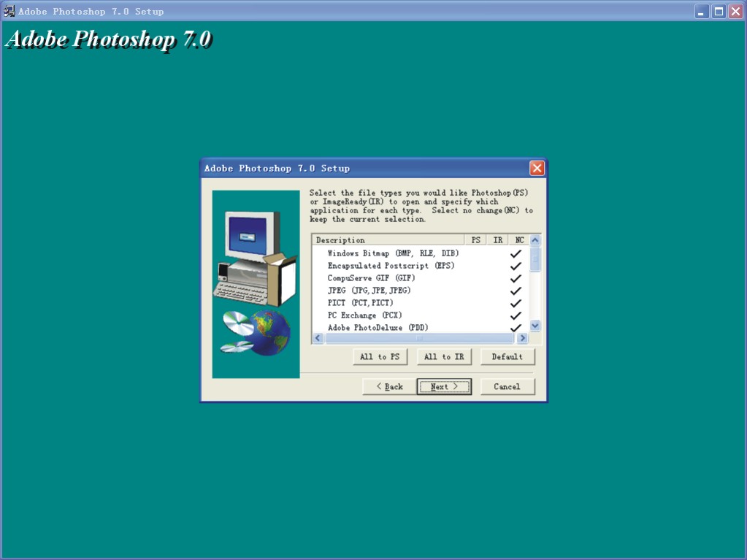
Task: Go Back to previous setup step
Action: click(389, 386)
